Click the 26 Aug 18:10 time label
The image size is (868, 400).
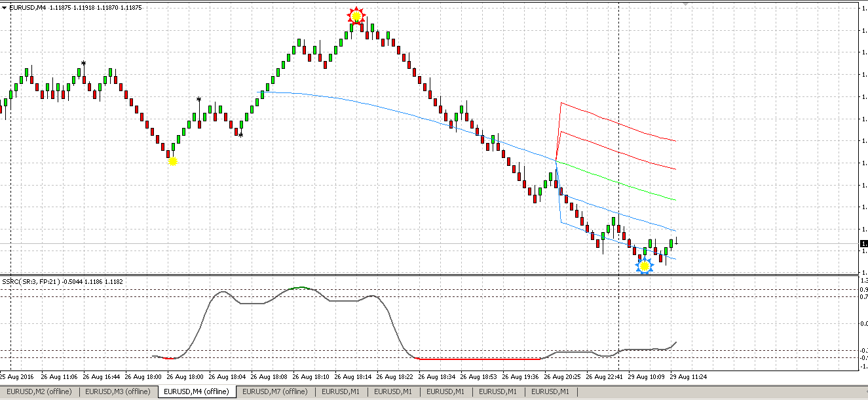pyautogui.click(x=312, y=377)
